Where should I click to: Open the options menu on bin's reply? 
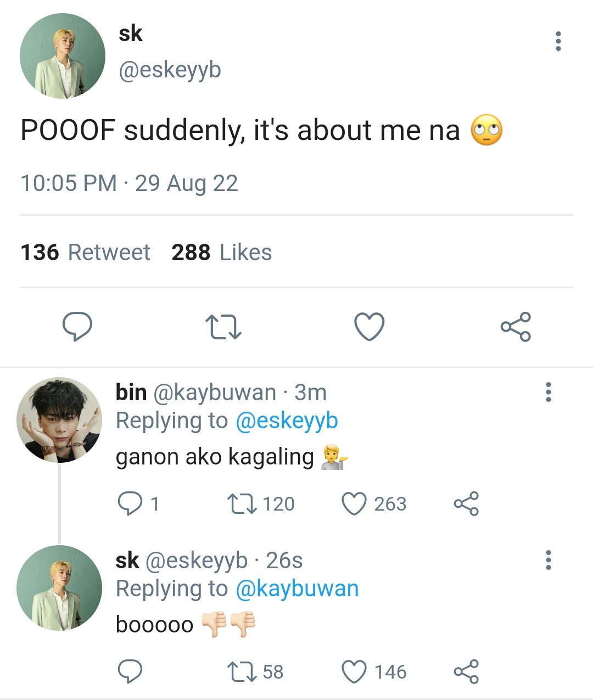pyautogui.click(x=548, y=392)
